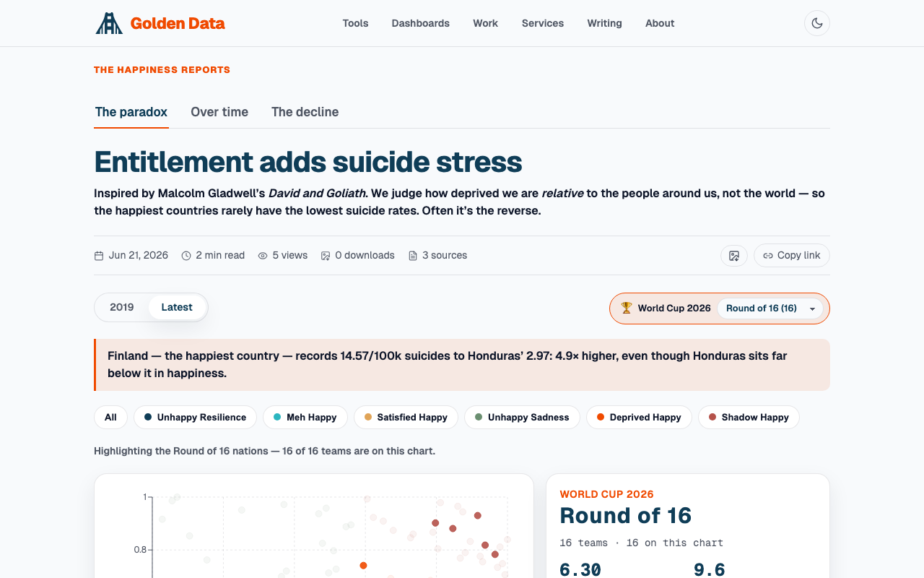
Task: Click the Copy link button
Action: tap(791, 255)
